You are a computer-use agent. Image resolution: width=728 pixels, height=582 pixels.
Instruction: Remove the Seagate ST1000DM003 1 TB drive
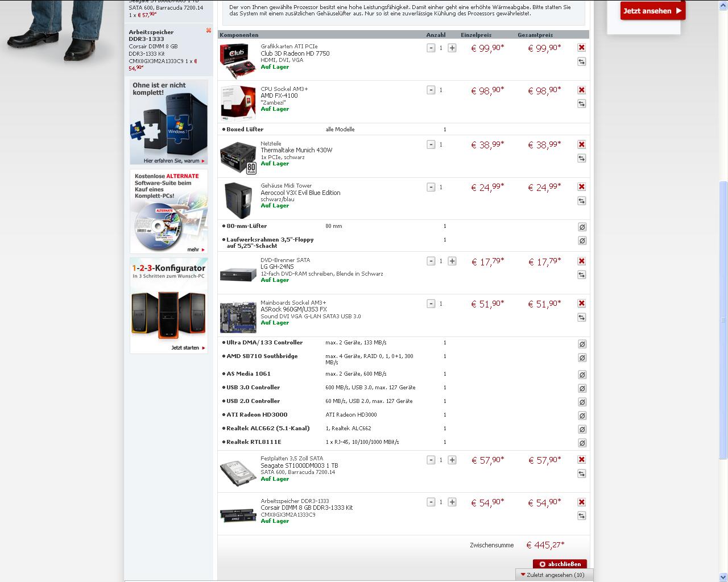(581, 460)
